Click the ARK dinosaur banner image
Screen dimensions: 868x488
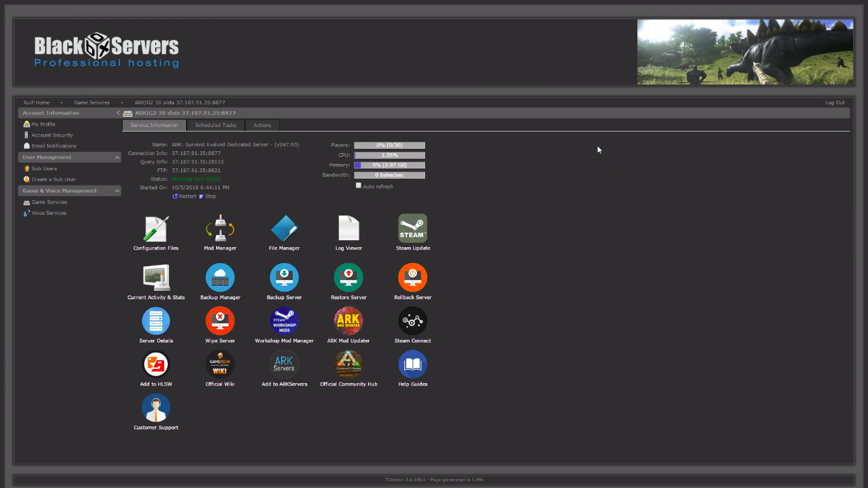(745, 52)
